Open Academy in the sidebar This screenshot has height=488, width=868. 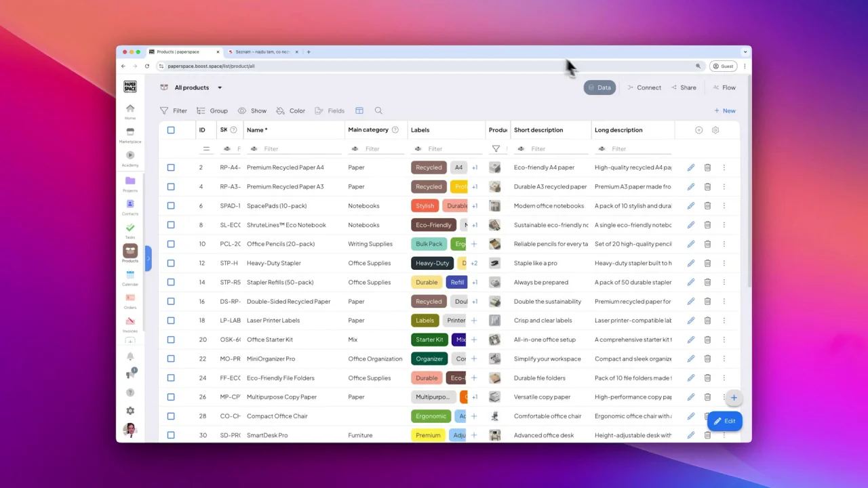point(130,159)
